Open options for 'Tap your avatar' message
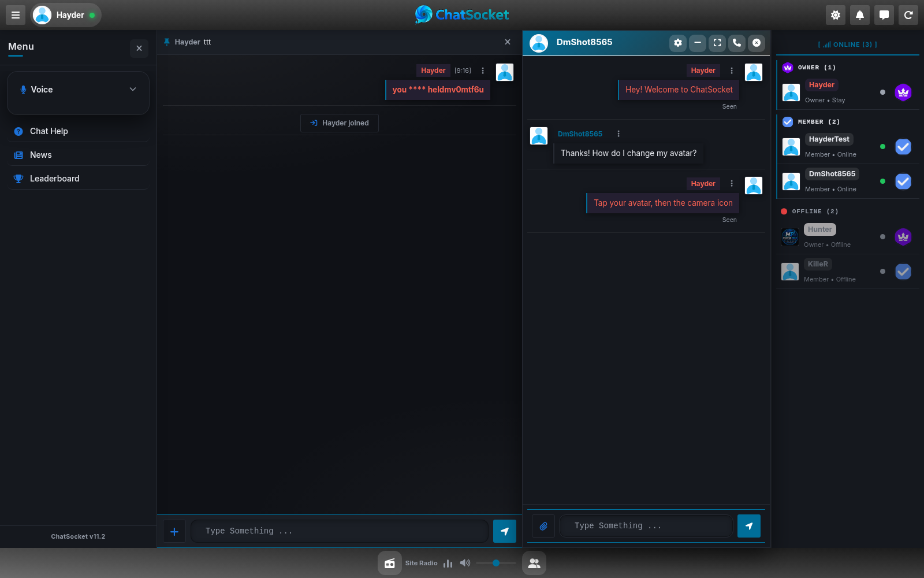This screenshot has height=578, width=924. [x=732, y=184]
